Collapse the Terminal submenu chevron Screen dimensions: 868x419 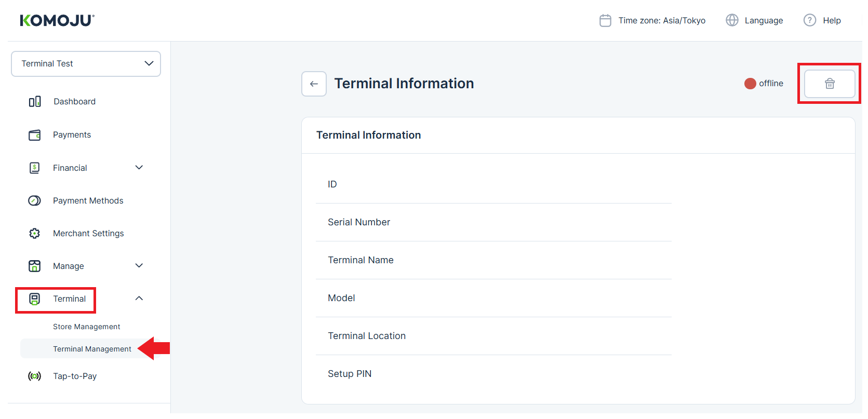point(139,298)
